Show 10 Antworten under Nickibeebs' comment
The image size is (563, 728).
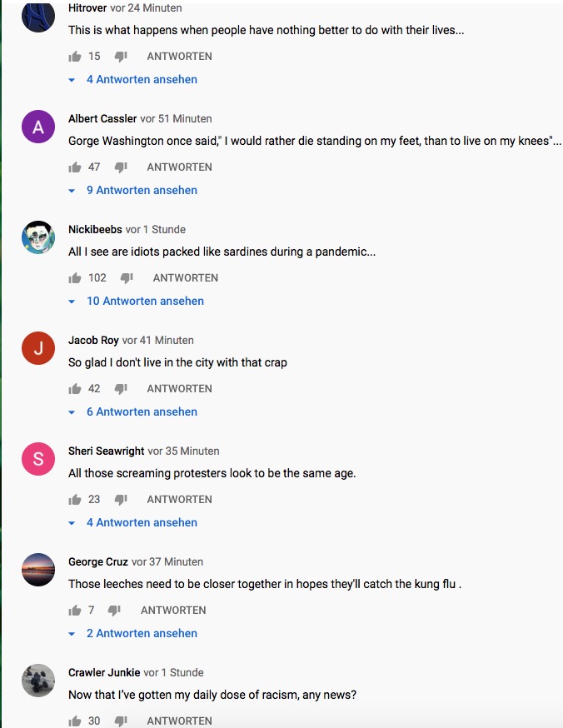point(145,302)
